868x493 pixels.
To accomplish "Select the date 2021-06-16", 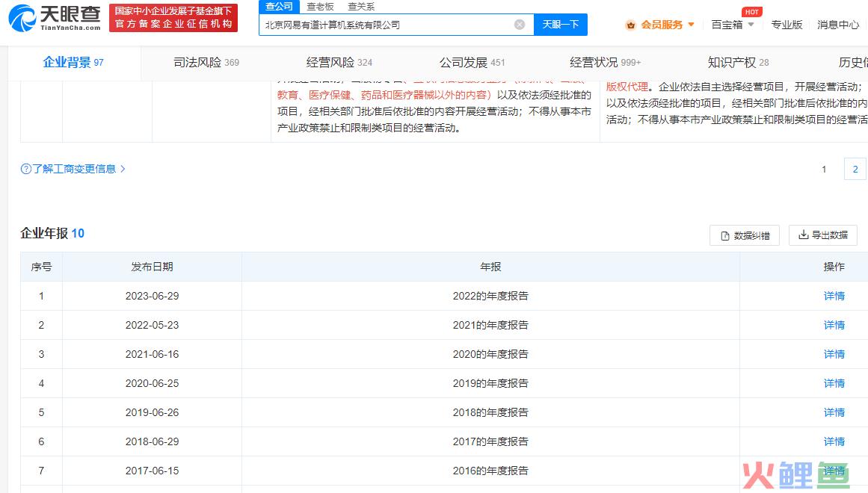I will (153, 354).
